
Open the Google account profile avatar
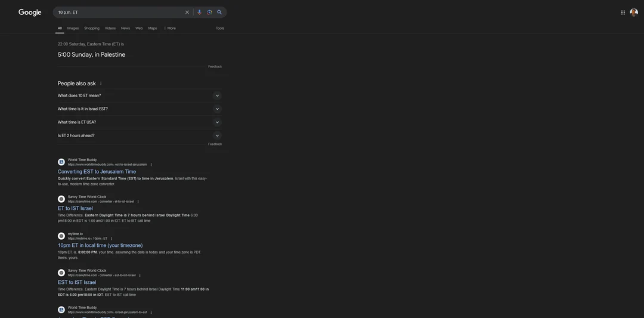point(633,13)
